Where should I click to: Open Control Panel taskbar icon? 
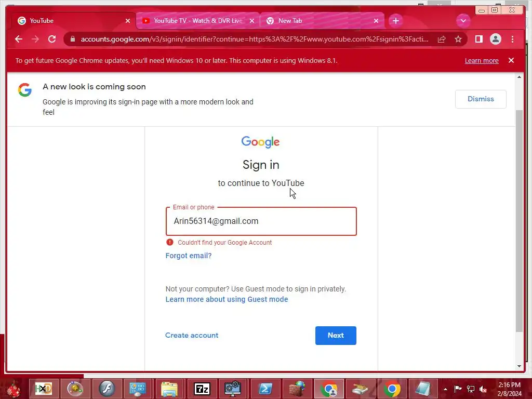137,389
